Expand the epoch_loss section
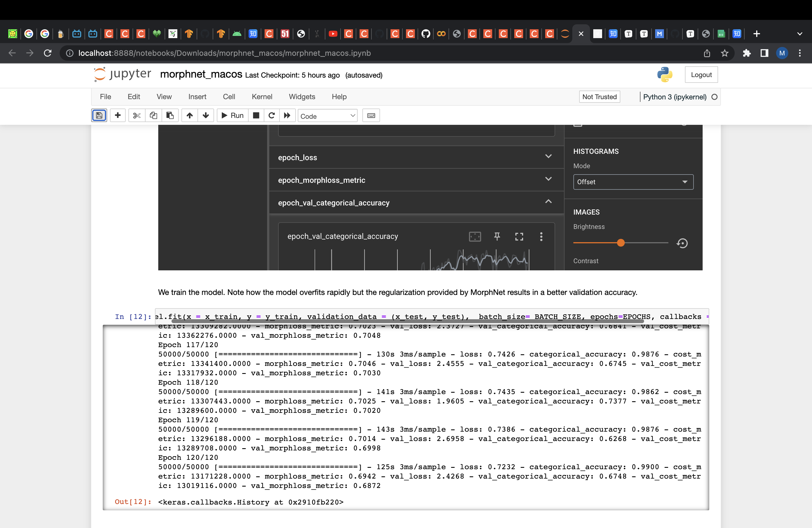The image size is (812, 528). point(548,157)
